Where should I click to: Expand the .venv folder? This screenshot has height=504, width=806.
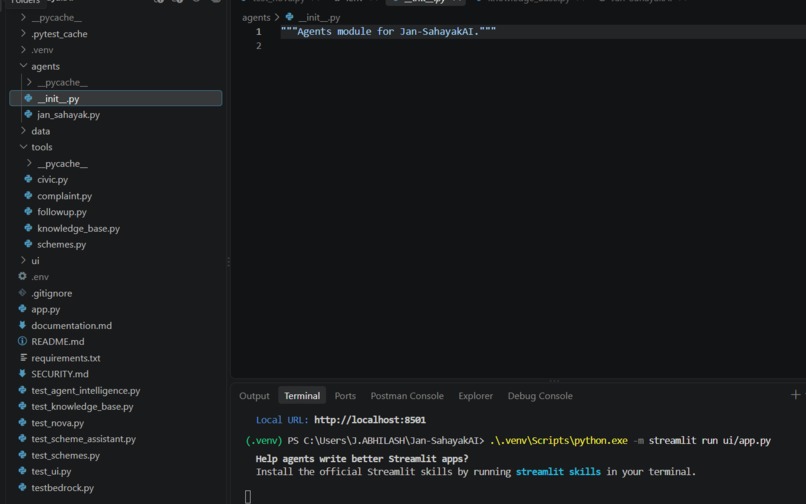pyautogui.click(x=23, y=50)
